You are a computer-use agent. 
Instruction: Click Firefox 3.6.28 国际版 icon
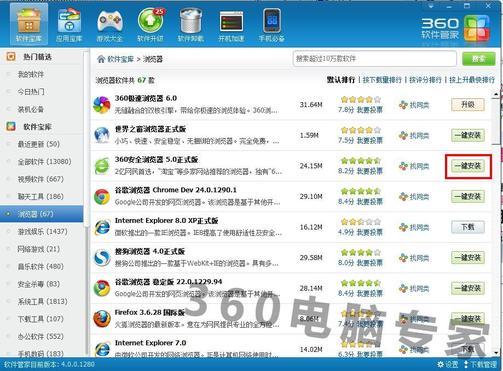point(102,319)
